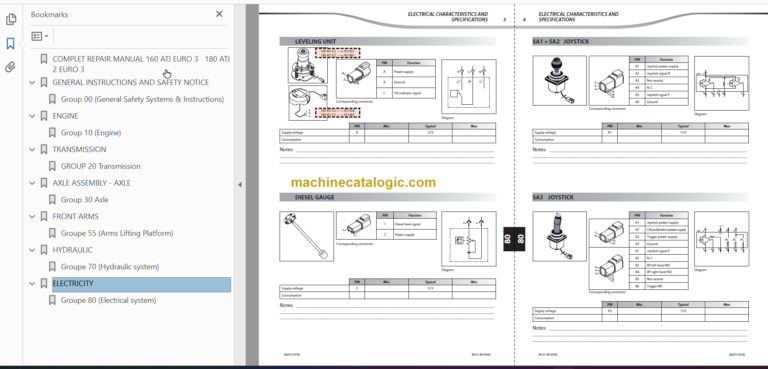
Task: Select the FRONT ARMS bookmark
Action: click(75, 216)
